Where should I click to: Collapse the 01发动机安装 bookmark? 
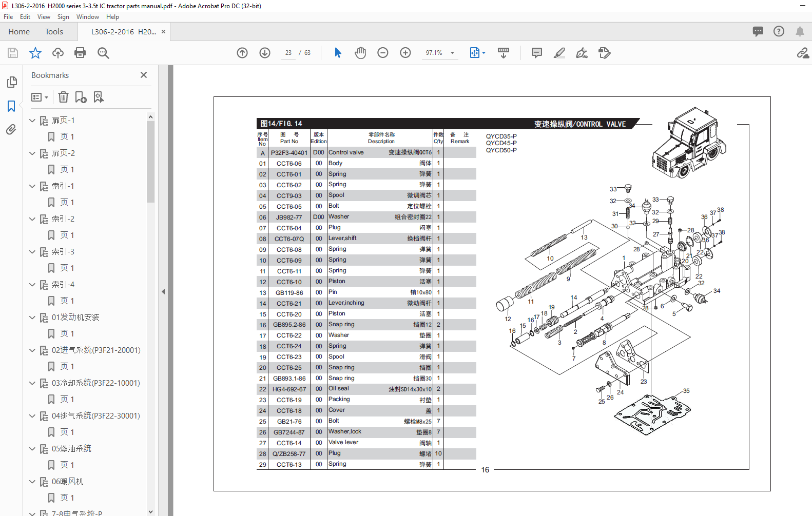pos(32,317)
